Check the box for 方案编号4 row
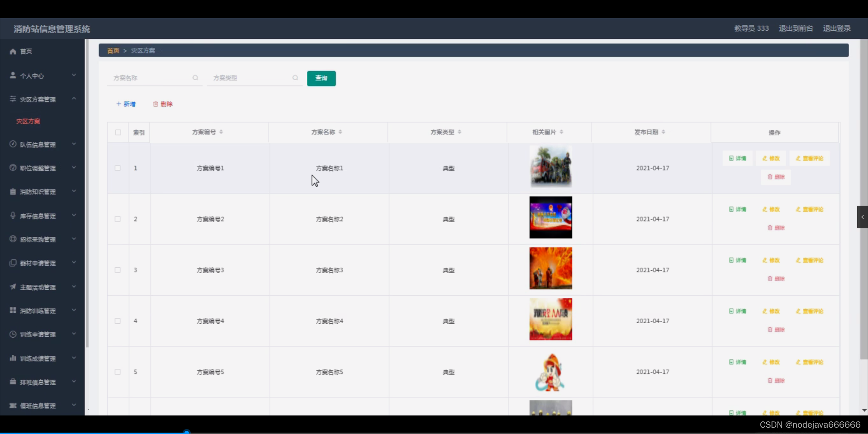 118,321
